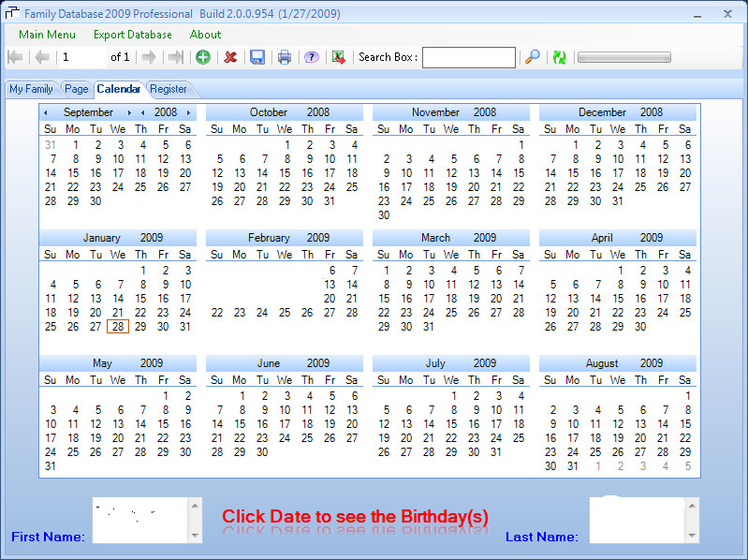This screenshot has height=560, width=748.
Task: Select May 31, 2009 date
Action: click(x=51, y=466)
